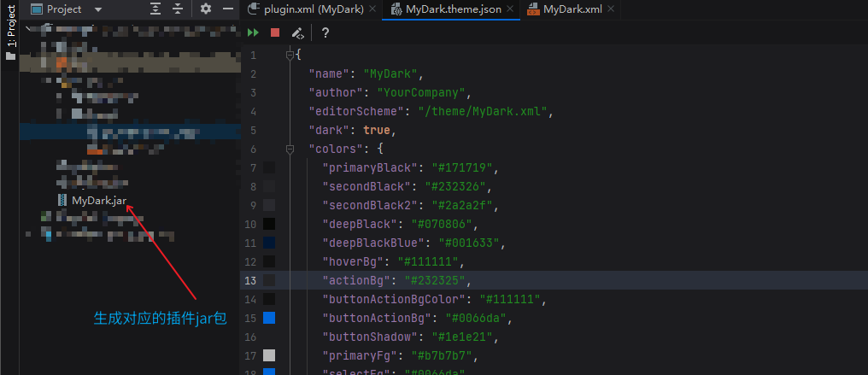Click the primaryBlack gutter color swatch
Screen dimensions: 868x375
pyautogui.click(x=269, y=167)
